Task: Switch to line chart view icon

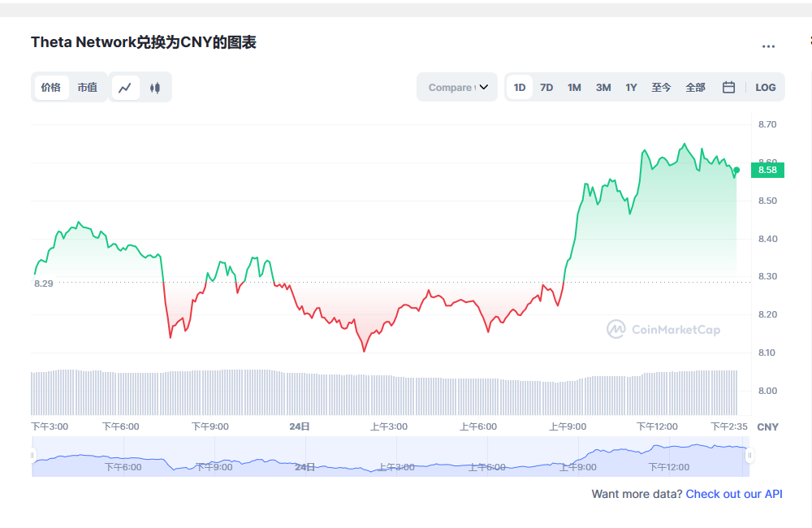Action: pyautogui.click(x=125, y=88)
